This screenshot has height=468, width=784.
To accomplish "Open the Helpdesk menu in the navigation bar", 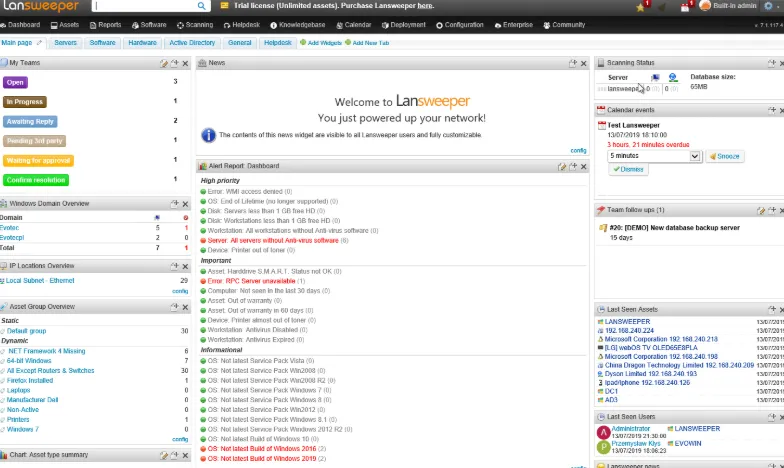I will point(242,25).
